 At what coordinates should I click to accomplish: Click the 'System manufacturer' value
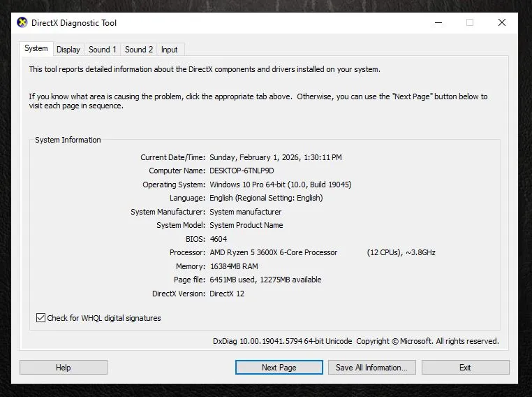[245, 212]
